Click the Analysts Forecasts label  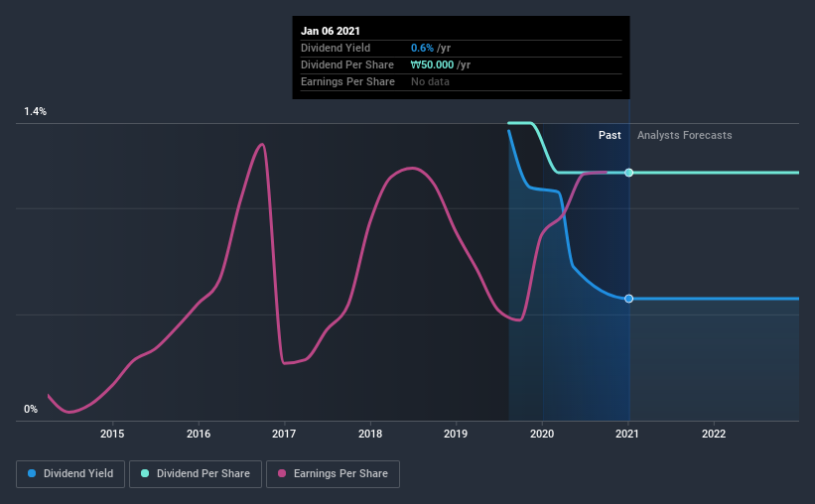(x=685, y=135)
